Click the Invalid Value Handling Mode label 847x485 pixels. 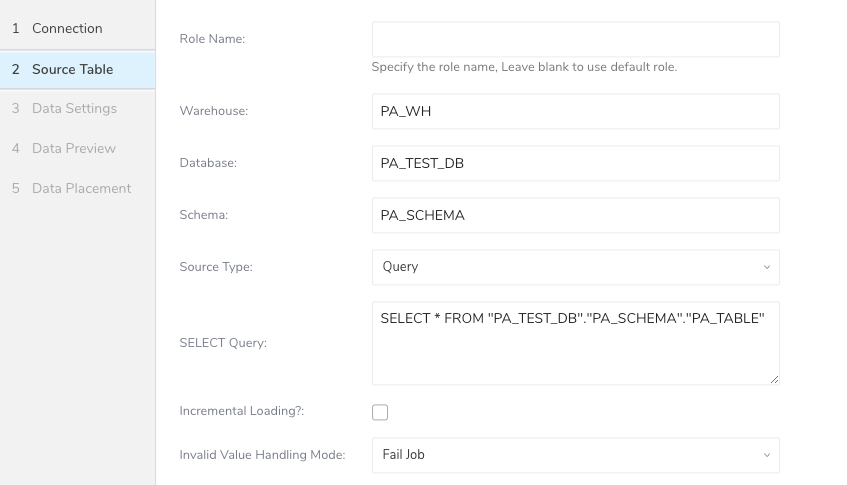pos(262,455)
